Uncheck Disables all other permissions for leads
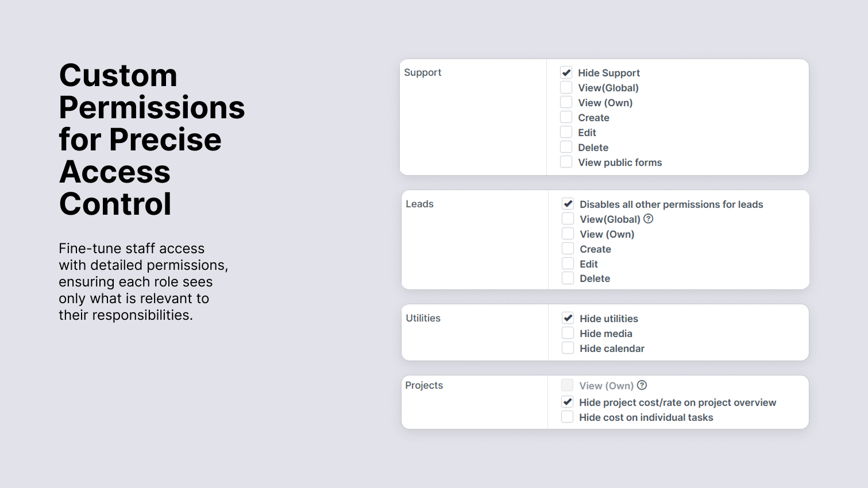Image resolution: width=868 pixels, height=488 pixels. [568, 203]
